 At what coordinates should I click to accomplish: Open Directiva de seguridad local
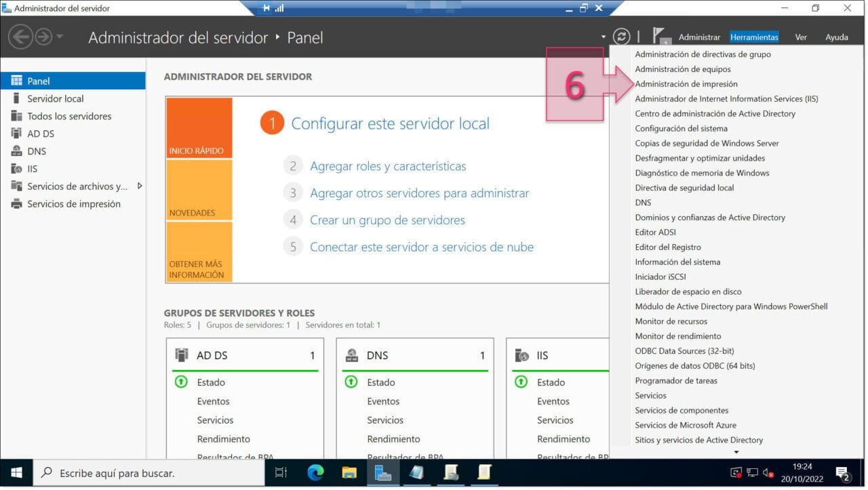(x=684, y=188)
